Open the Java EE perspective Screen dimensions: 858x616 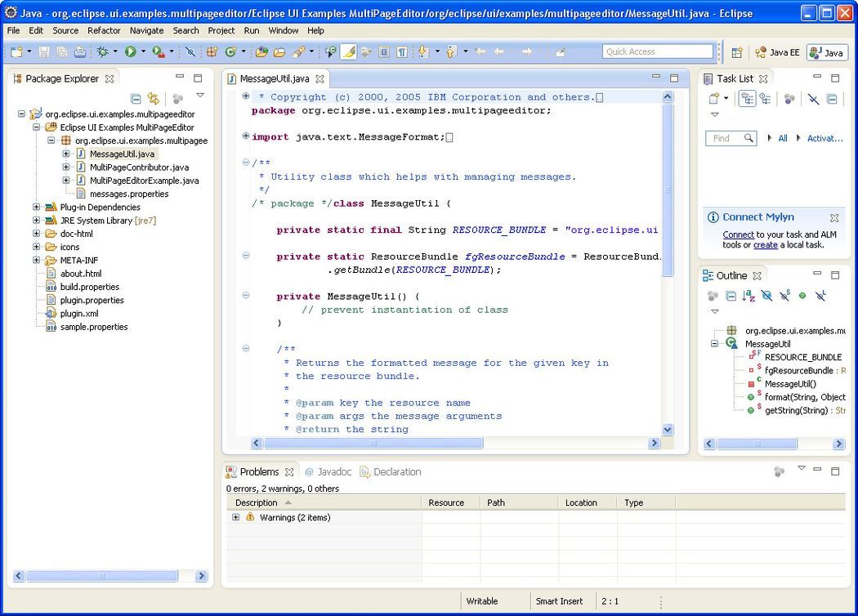click(777, 52)
